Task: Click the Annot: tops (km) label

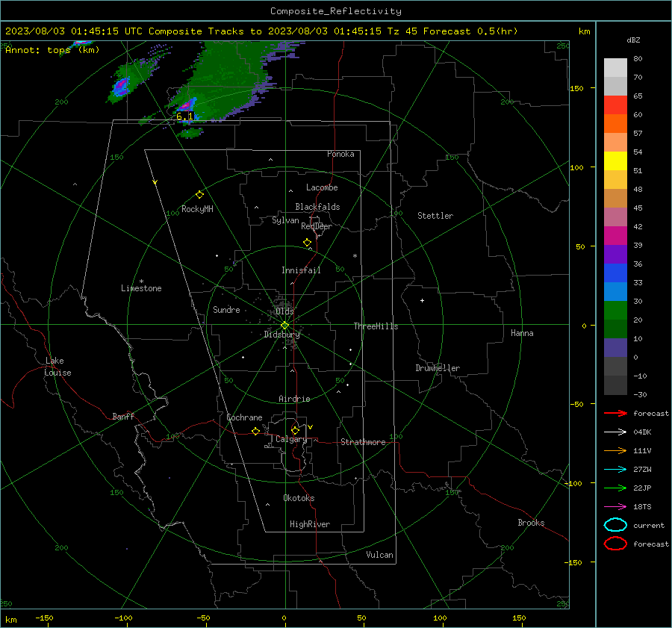Action: (x=52, y=50)
